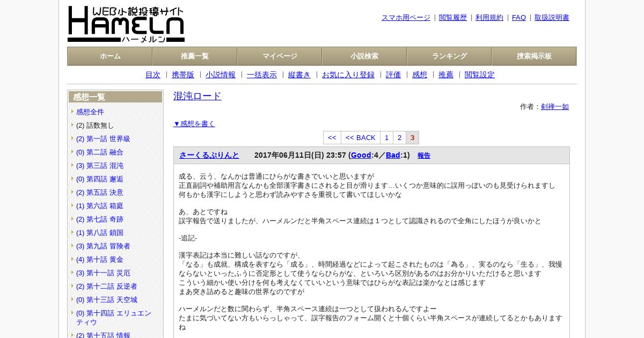Go to first page with << button
The image size is (644, 338).
[332, 138]
